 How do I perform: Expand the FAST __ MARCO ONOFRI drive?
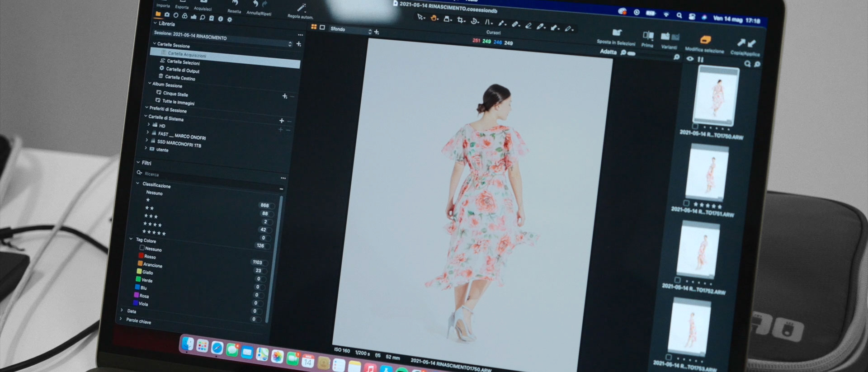point(147,132)
